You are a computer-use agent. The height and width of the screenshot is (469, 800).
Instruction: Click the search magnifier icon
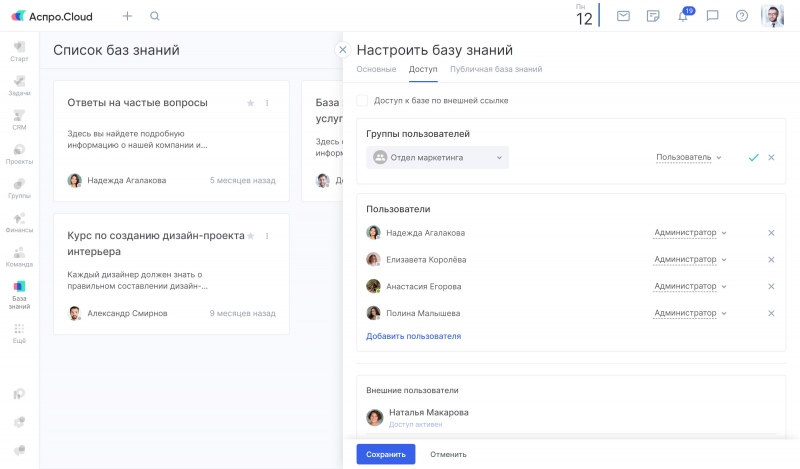click(154, 16)
